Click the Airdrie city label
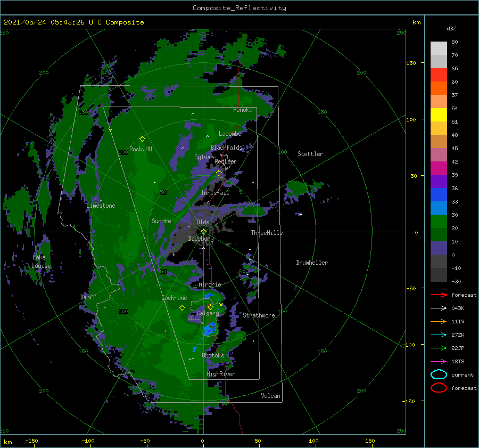The width and height of the screenshot is (479, 448). pyautogui.click(x=210, y=284)
